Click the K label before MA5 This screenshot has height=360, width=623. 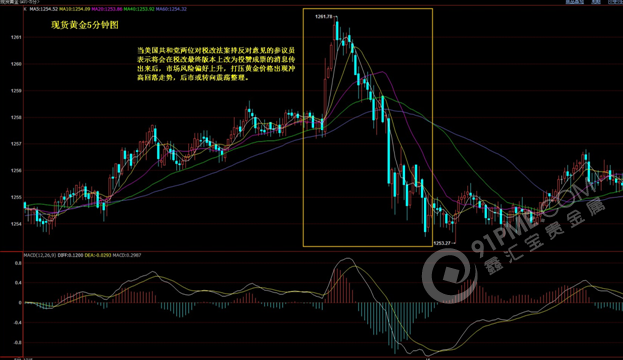26,9
